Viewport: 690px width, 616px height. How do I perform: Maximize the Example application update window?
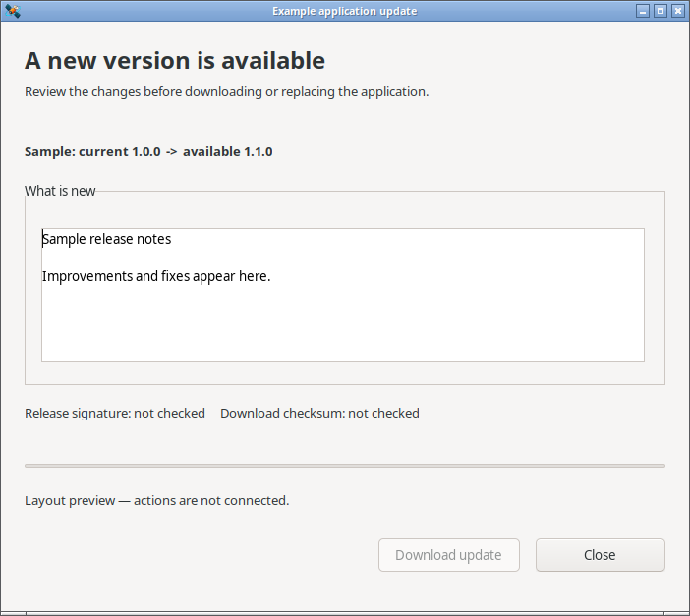661,11
